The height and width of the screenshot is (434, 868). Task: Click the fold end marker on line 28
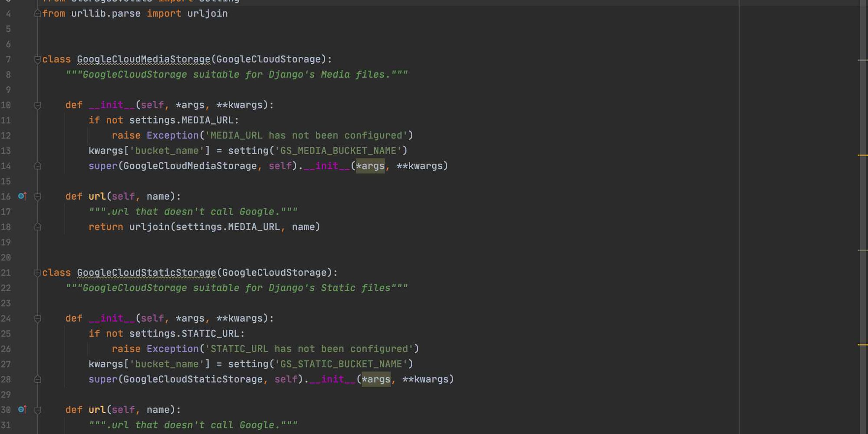[x=38, y=379]
